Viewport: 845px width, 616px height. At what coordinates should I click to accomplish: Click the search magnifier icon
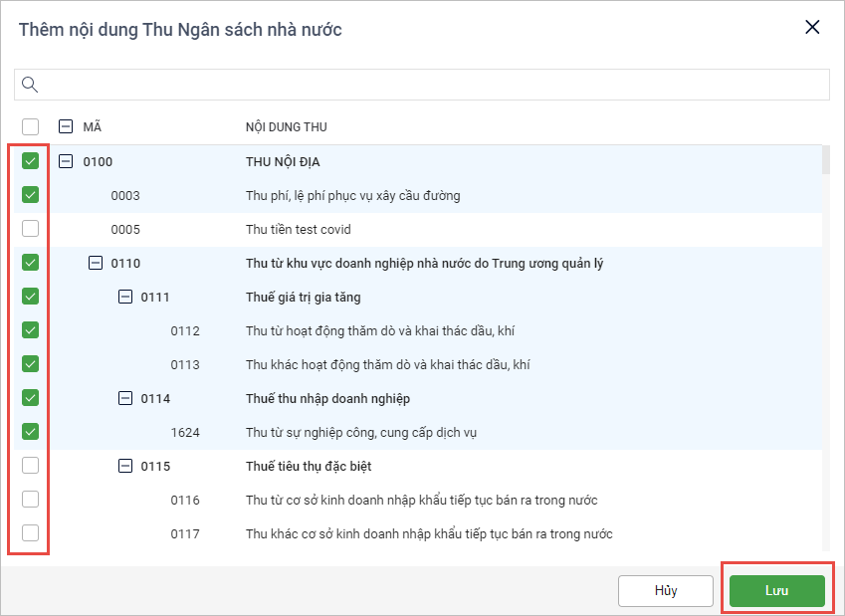coord(30,85)
